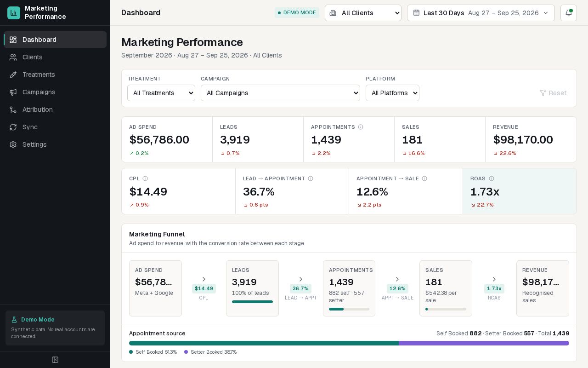Click the Leads 3,919 KPI card
588x368 pixels.
coord(258,139)
